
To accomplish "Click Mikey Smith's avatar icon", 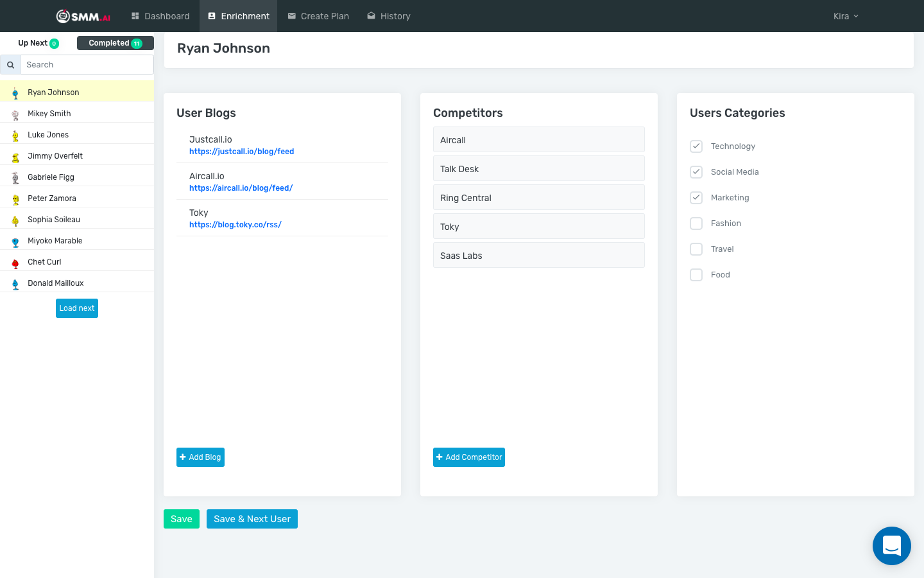I will [15, 114].
